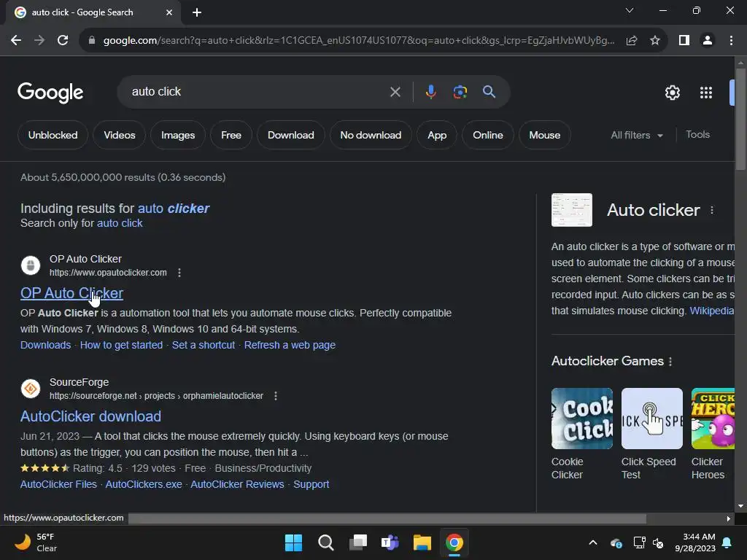This screenshot has height=560, width=747.
Task: Open the Chrome profile icon
Action: point(708,41)
